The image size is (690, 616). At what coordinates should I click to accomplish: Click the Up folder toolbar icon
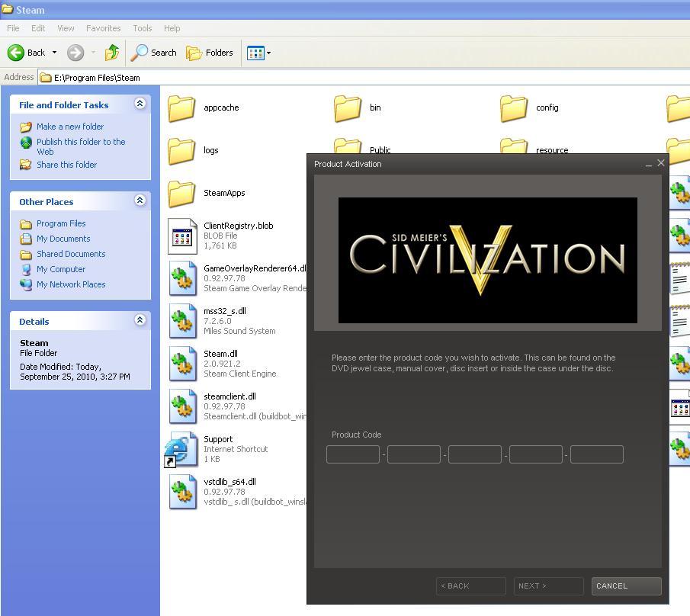[112, 53]
